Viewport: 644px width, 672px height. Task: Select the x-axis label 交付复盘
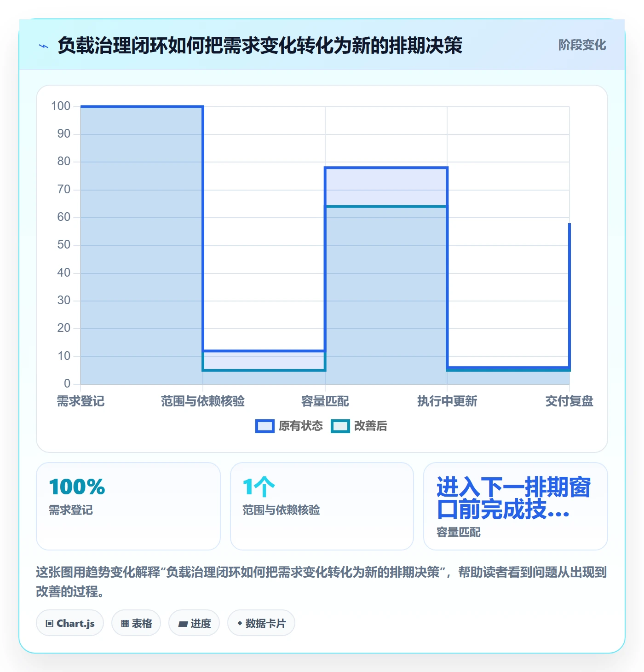click(x=569, y=401)
